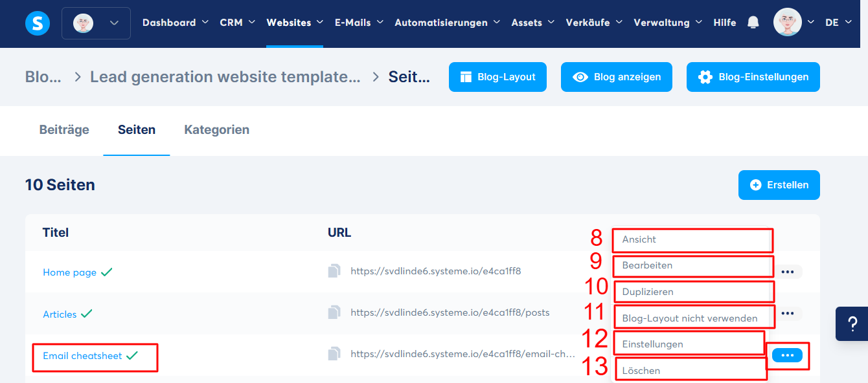Click the Articles posts URL text
Viewport: 868px width, 383px height.
pos(450,312)
